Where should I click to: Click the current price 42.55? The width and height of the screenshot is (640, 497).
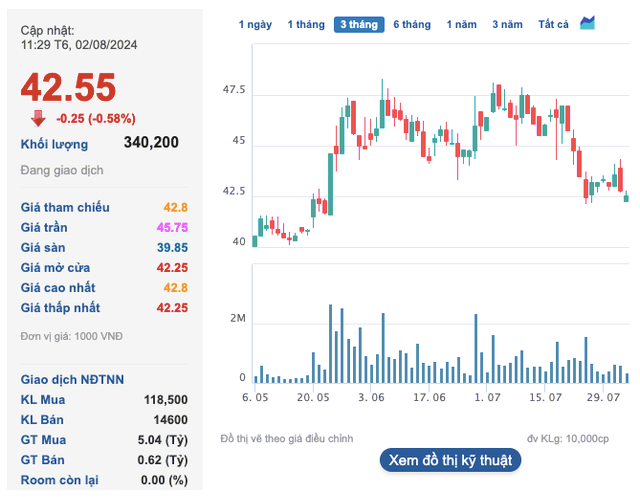click(68, 87)
